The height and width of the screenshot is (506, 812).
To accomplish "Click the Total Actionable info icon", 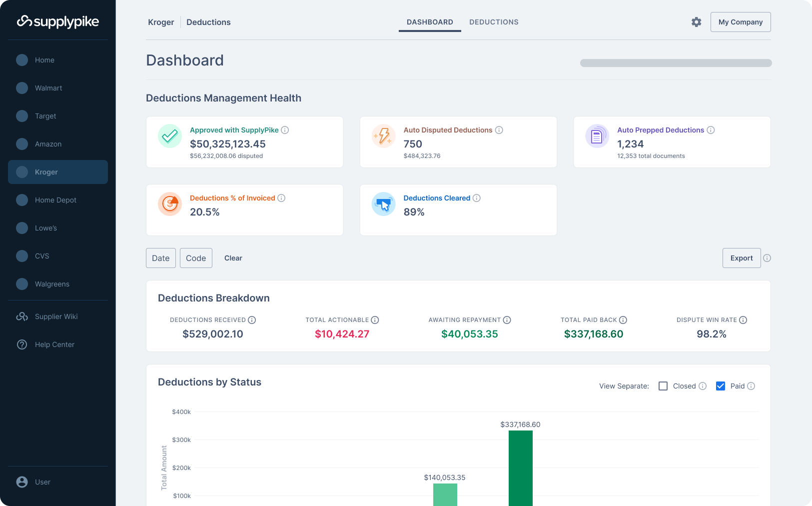I will click(x=375, y=320).
